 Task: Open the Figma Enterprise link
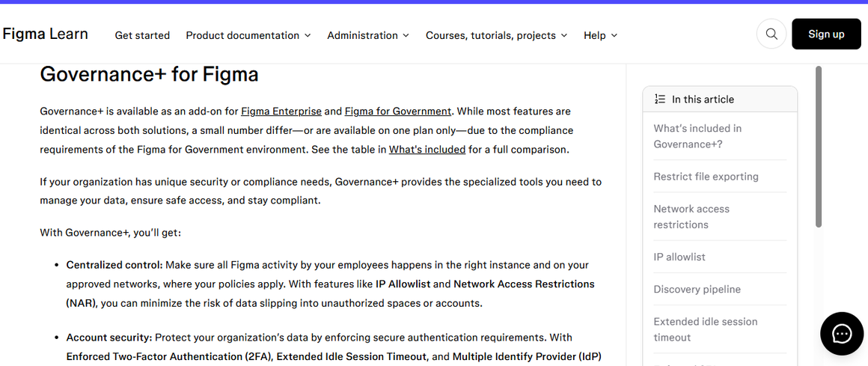281,112
